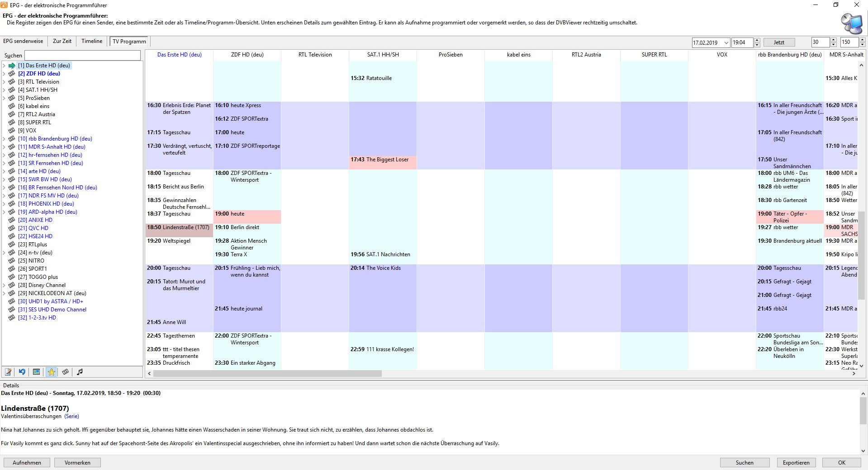
Task: Expand the [2] ZDF HD tree node
Action: [4, 74]
